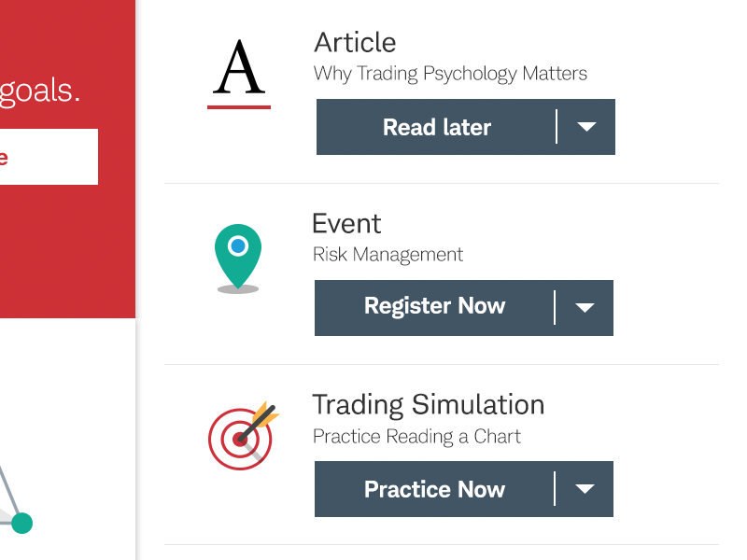The width and height of the screenshot is (747, 560).
Task: Click the white button in red panel
Action: click(49, 157)
